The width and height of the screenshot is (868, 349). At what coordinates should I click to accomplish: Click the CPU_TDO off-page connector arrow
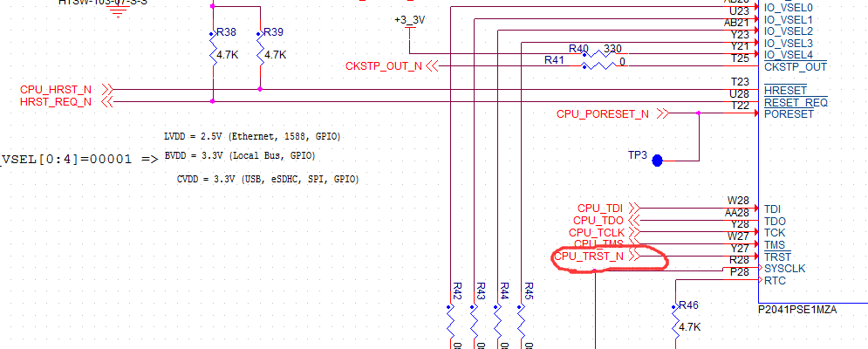click(x=634, y=220)
